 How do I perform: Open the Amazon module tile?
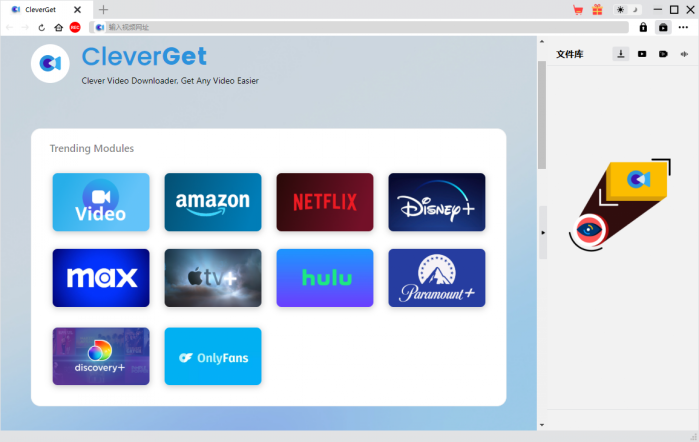click(213, 202)
